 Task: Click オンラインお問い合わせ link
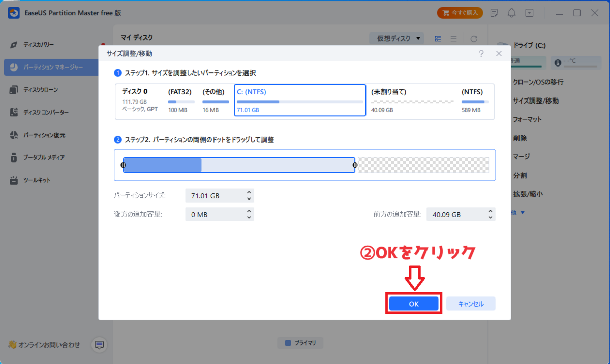click(49, 345)
